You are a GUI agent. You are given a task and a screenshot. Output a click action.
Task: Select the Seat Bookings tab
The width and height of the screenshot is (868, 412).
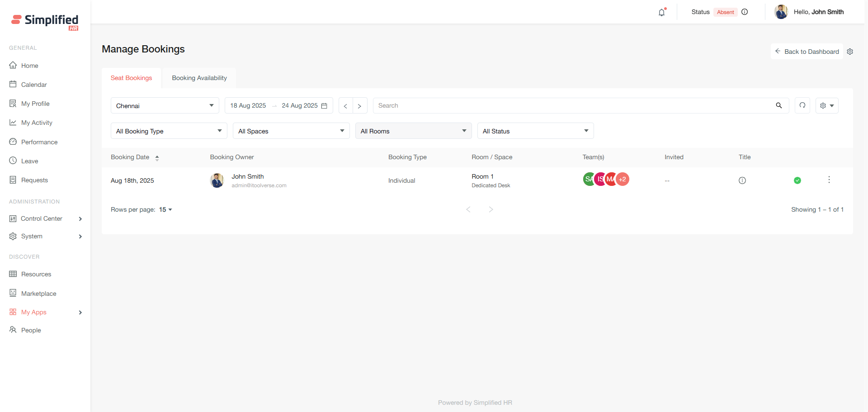coord(131,78)
